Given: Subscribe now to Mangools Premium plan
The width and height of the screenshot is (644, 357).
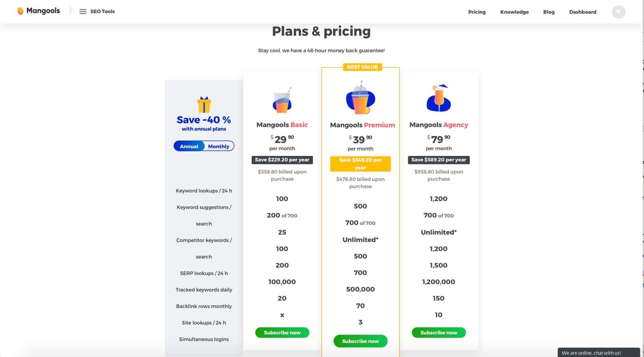Looking at the screenshot, I should click(x=360, y=341).
